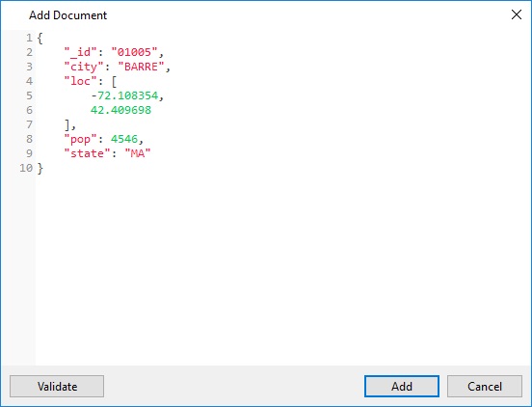Click the pop value 4546
This screenshot has height=407, width=532.
pos(124,139)
